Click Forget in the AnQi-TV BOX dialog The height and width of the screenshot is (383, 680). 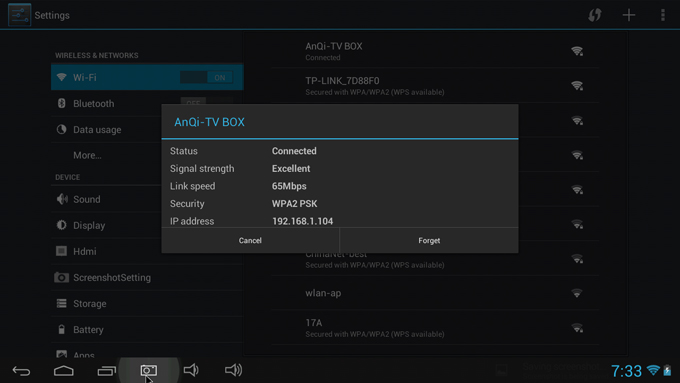coord(429,240)
